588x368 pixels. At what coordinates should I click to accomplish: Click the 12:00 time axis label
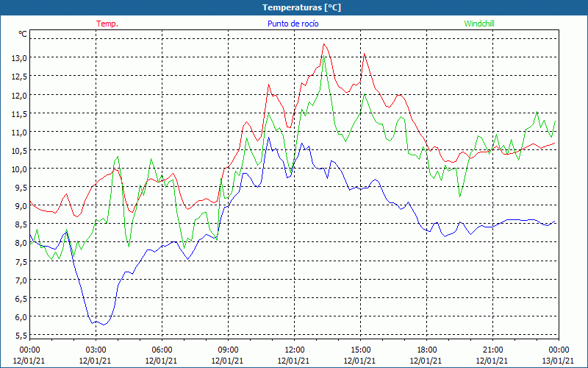click(x=295, y=350)
